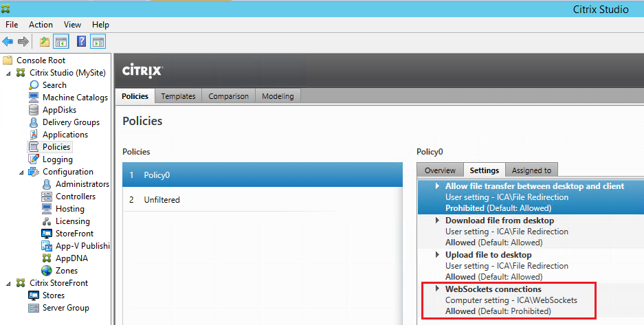The width and height of the screenshot is (644, 325).
Task: Click 'Prohibited (Default: Allowed)' value text
Action: tap(498, 208)
